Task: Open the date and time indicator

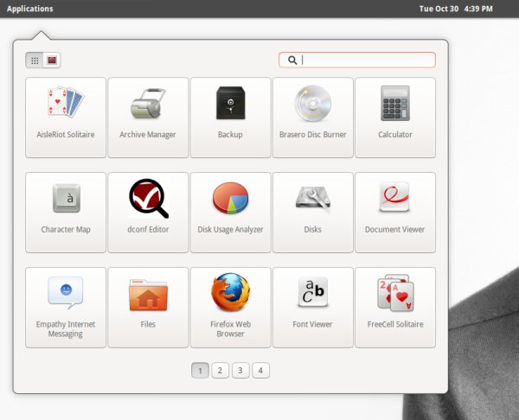Action: (456, 9)
